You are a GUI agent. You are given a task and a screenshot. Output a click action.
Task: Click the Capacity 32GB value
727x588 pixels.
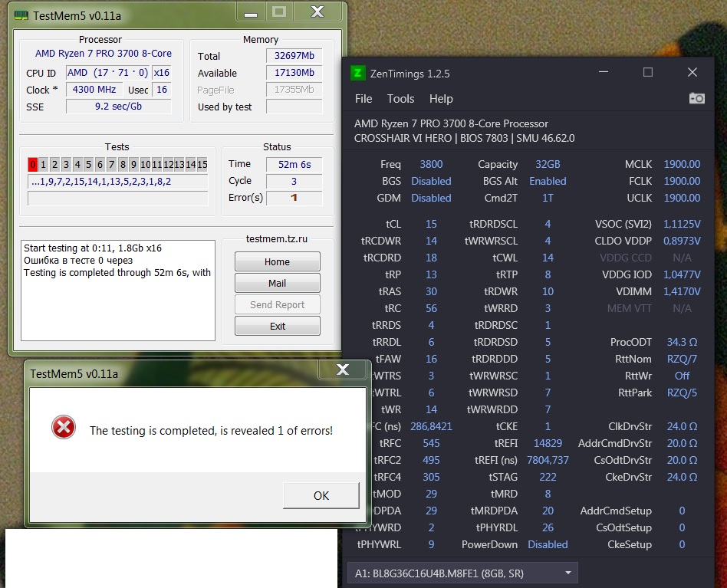(548, 165)
